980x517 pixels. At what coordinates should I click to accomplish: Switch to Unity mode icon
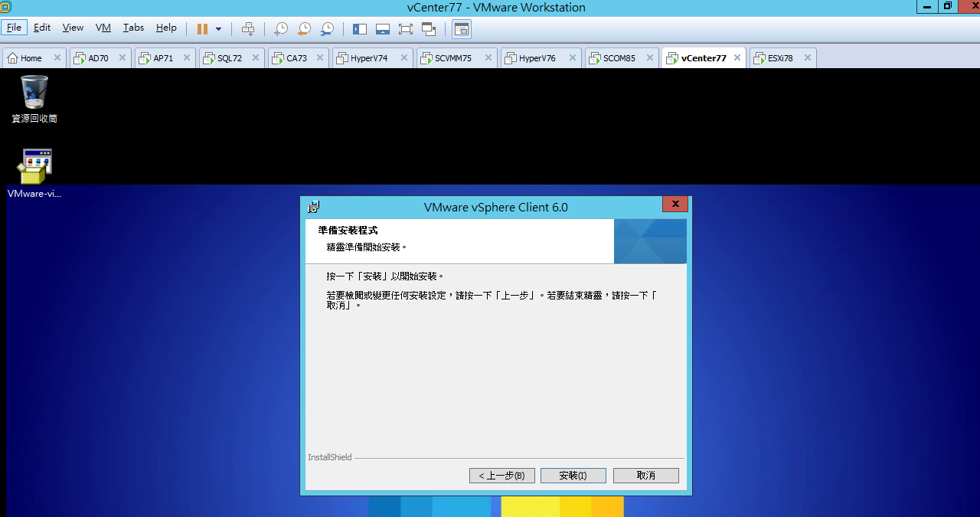[429, 29]
